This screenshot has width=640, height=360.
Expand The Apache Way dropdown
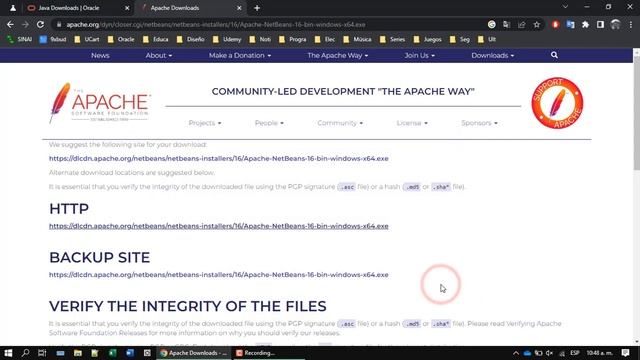[x=338, y=55]
